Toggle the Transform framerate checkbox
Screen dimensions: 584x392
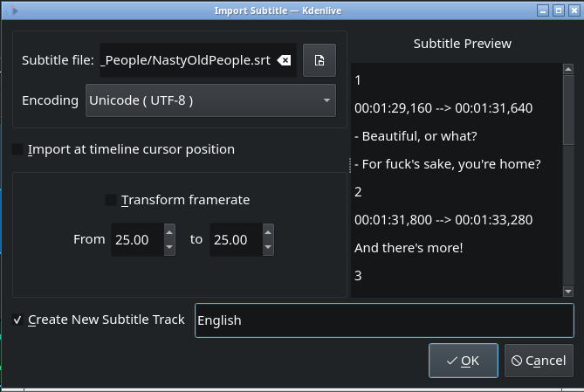tap(111, 200)
